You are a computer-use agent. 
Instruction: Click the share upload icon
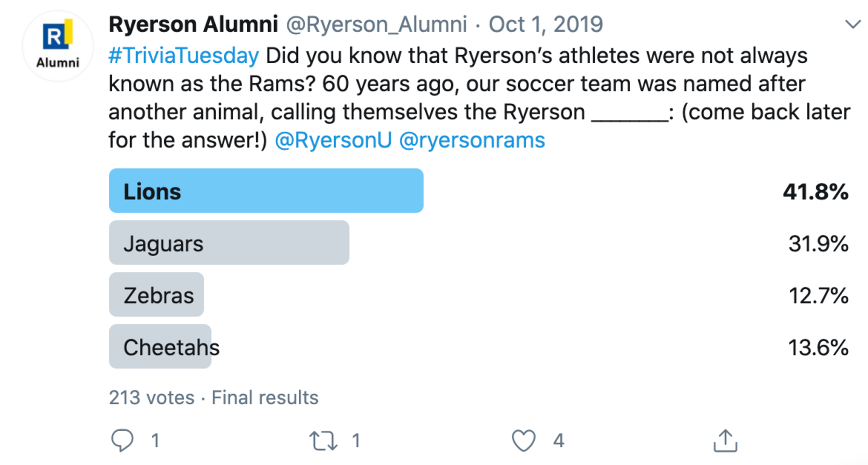pos(725,441)
